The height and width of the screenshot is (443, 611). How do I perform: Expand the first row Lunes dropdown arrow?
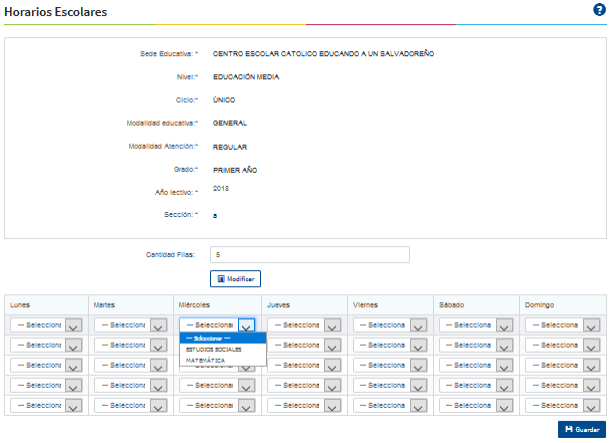pyautogui.click(x=72, y=325)
